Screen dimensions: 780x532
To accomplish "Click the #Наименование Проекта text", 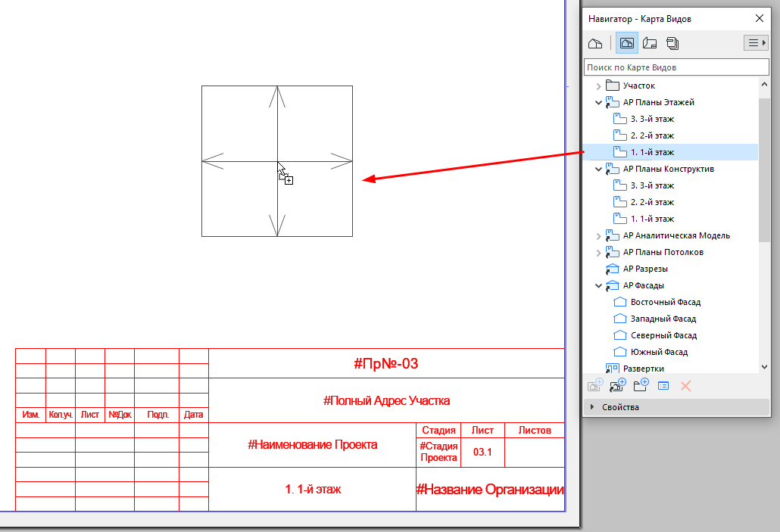I will pos(313,444).
